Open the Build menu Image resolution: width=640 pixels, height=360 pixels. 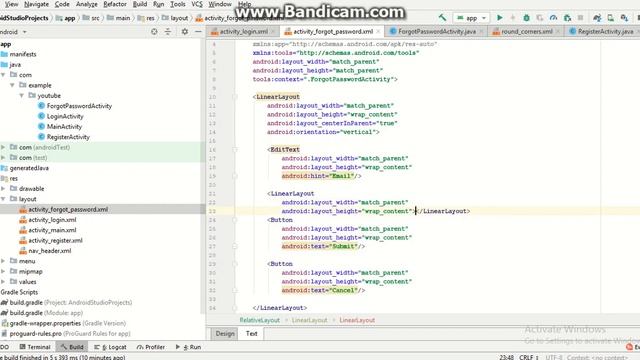click(x=140, y=4)
